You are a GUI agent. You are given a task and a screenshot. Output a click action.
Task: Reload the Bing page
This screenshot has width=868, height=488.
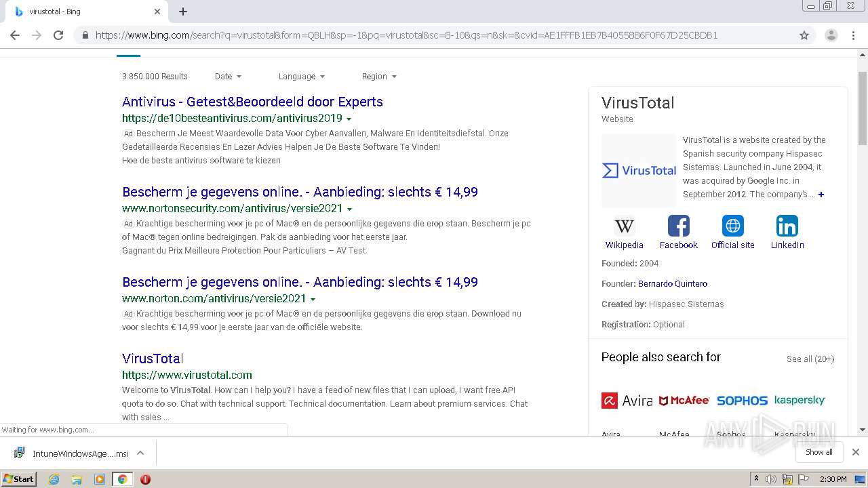(x=58, y=35)
